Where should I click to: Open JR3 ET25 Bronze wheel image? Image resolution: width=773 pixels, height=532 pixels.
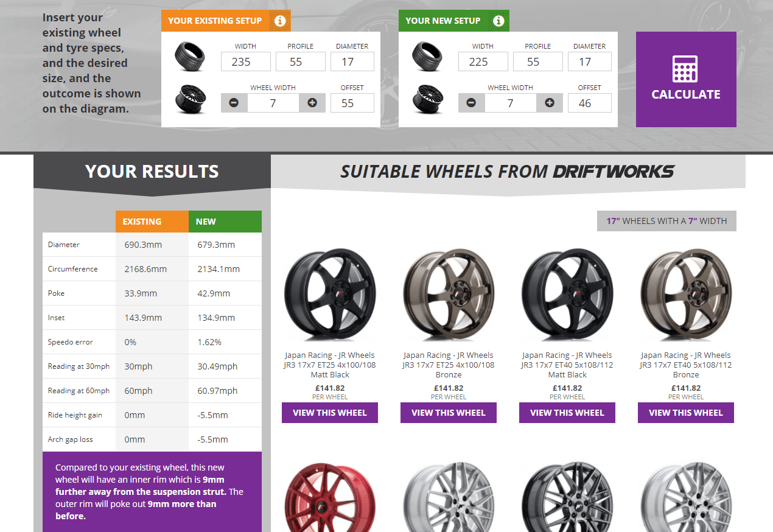[x=449, y=295]
